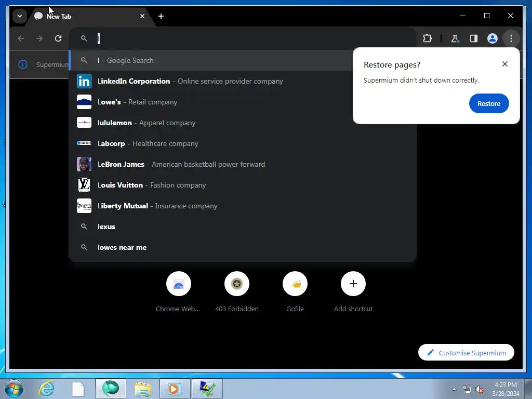This screenshot has height=399, width=532.
Task: Click the muted volume tray icon
Action: 480,390
